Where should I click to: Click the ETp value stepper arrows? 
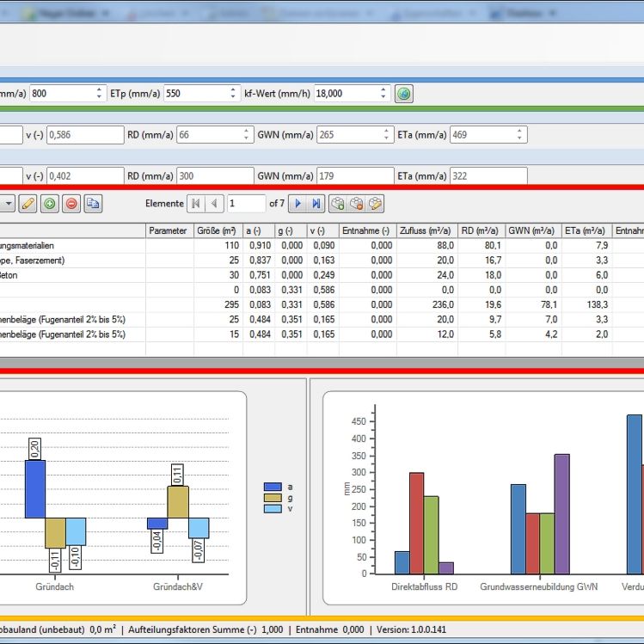(x=233, y=94)
